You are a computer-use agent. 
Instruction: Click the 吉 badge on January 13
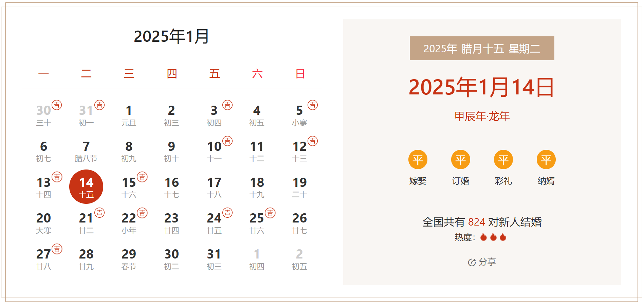(x=57, y=177)
